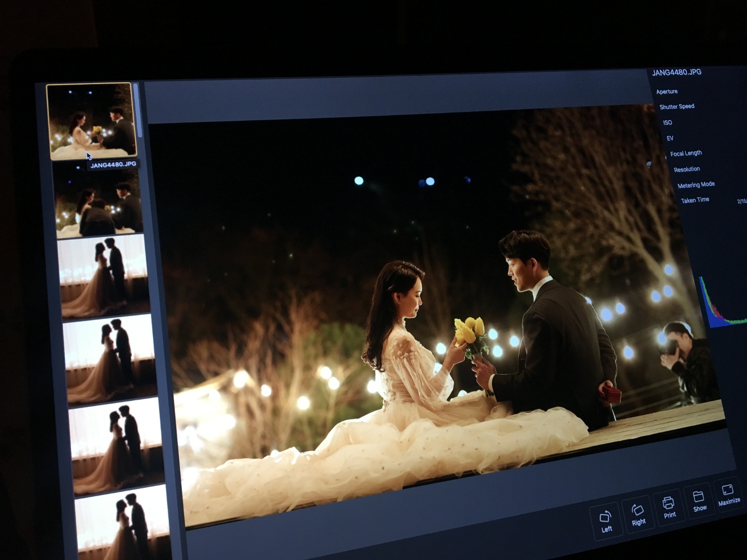Screen dimensions: 747x560
Task: Click the Resolution label
Action: [687, 169]
